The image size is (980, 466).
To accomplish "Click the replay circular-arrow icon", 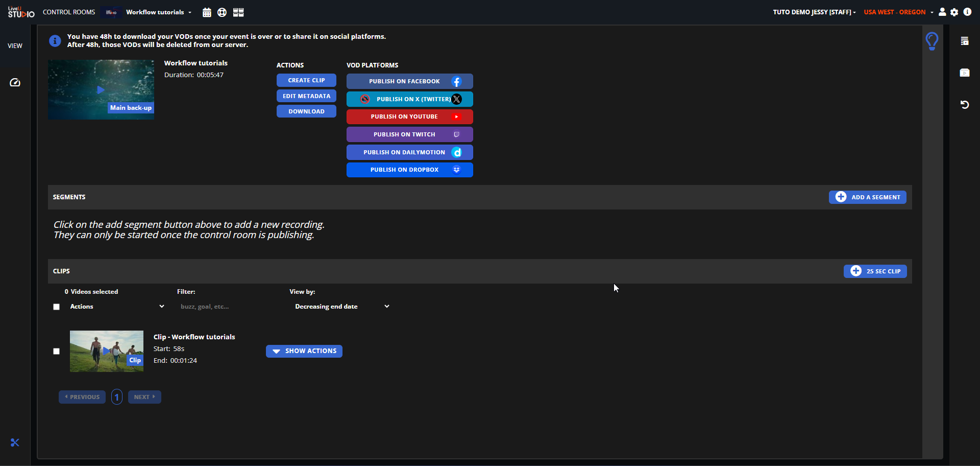I will pos(965,105).
